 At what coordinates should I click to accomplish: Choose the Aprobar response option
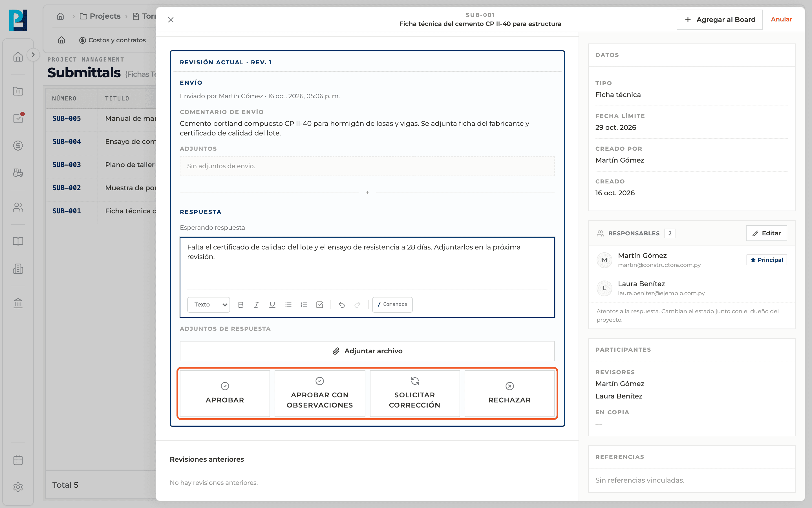[x=225, y=393]
